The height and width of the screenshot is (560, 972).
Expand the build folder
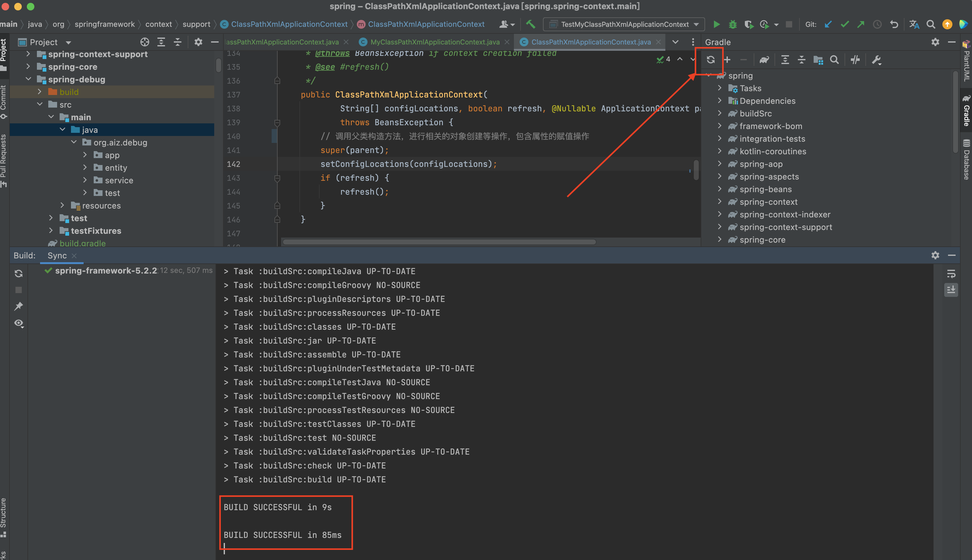coord(39,92)
